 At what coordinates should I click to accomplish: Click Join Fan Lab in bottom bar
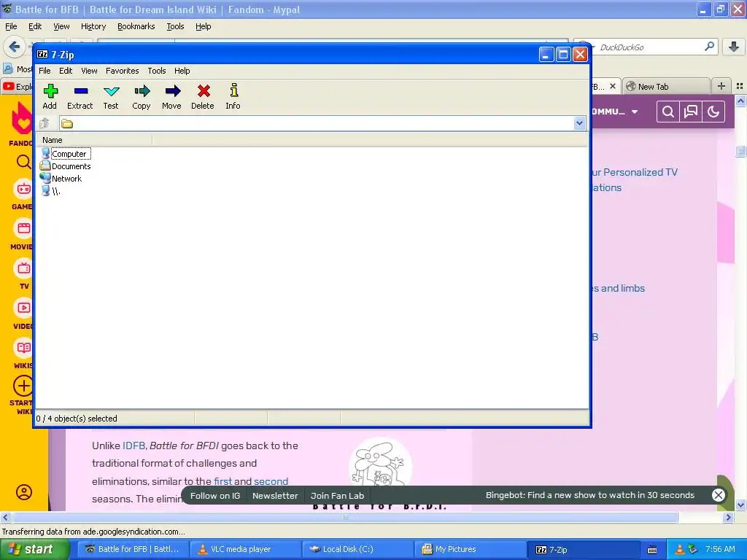coord(337,496)
